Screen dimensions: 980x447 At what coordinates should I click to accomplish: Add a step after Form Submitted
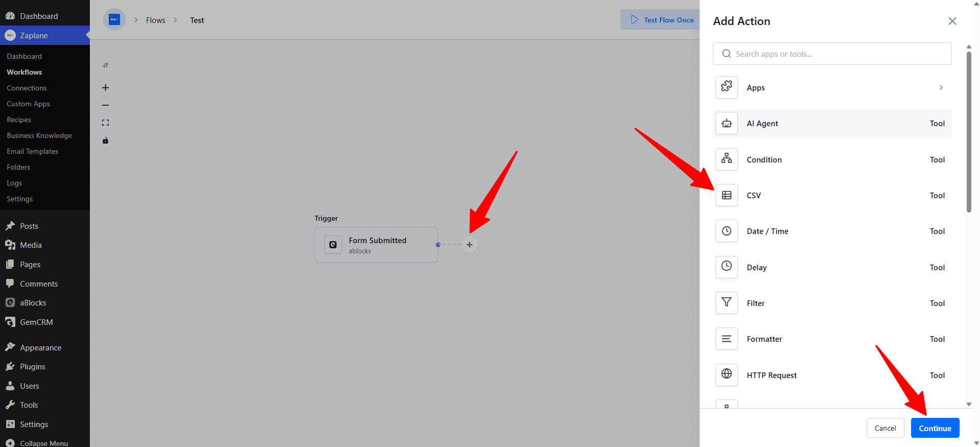tap(469, 245)
